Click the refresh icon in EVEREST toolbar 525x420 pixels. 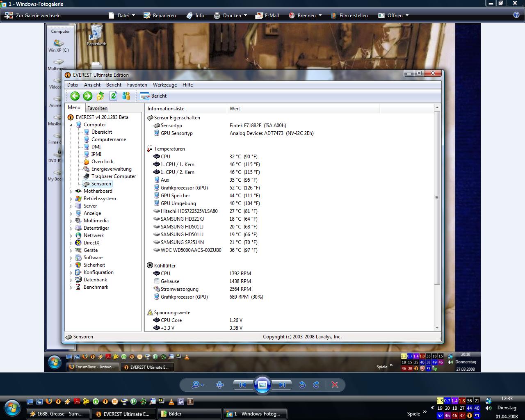pyautogui.click(x=114, y=96)
